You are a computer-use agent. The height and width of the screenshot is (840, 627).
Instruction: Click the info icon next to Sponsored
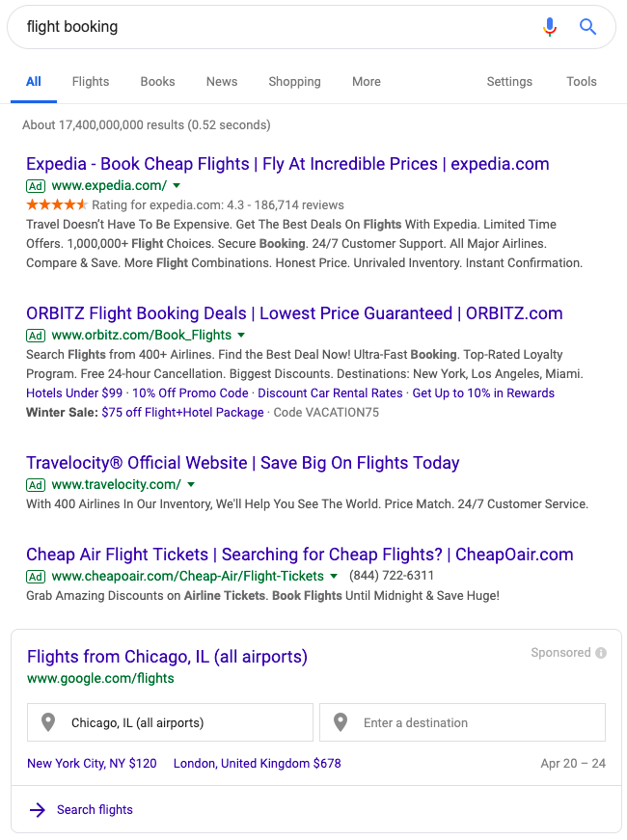pos(602,653)
